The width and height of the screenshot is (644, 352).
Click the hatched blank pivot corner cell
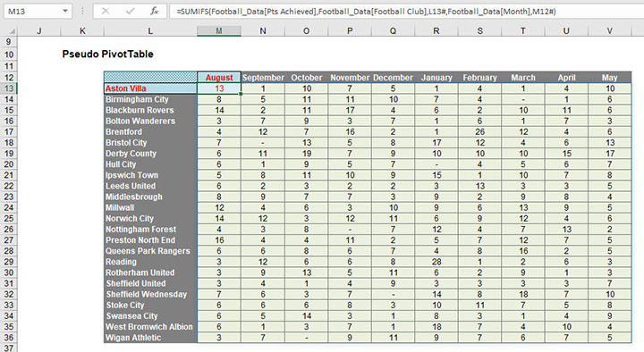(x=150, y=77)
